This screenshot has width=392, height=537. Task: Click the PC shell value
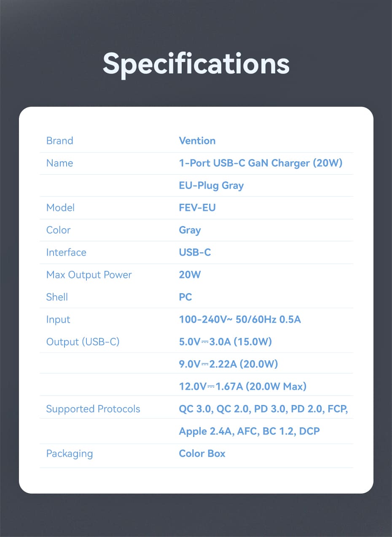coord(185,297)
